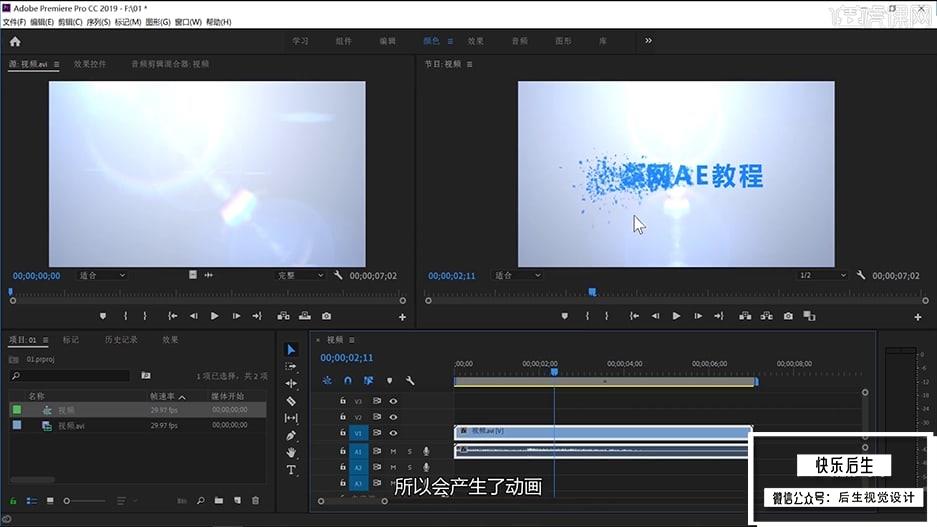This screenshot has width=937, height=527.
Task: Step forward one frame in Program monitor
Action: [x=698, y=316]
